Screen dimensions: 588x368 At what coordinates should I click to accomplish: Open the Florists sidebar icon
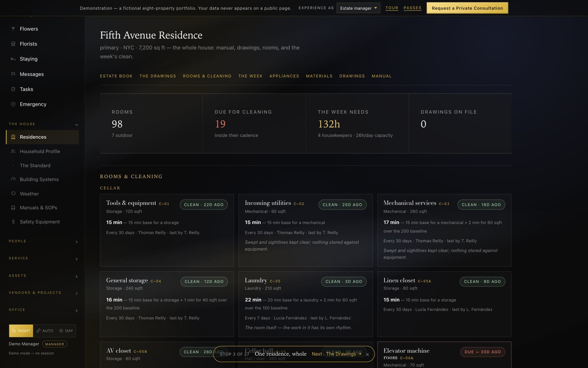[13, 44]
